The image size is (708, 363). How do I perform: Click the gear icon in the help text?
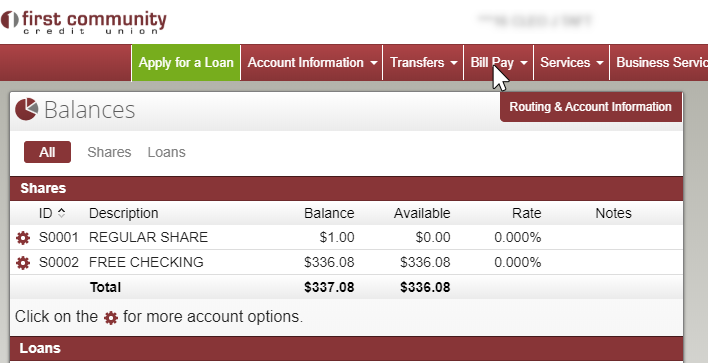111,318
